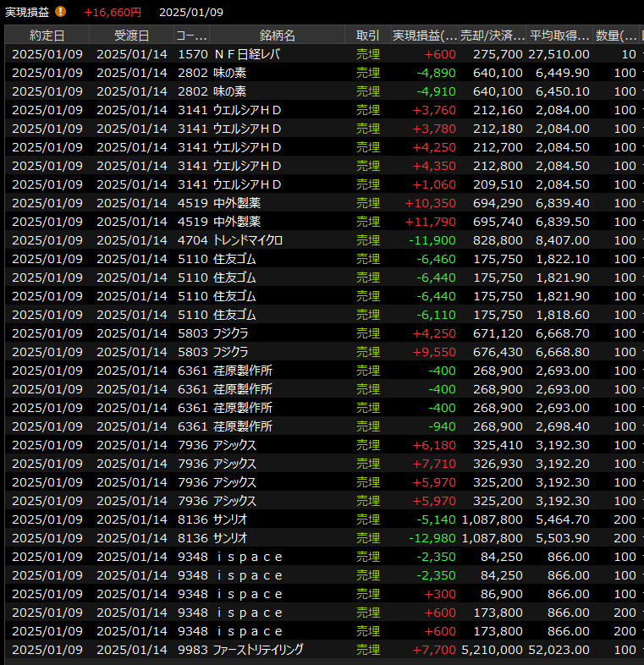Click the orange warning icon beside 実現損益
Viewport: 644px width, 665px height.
[x=60, y=12]
